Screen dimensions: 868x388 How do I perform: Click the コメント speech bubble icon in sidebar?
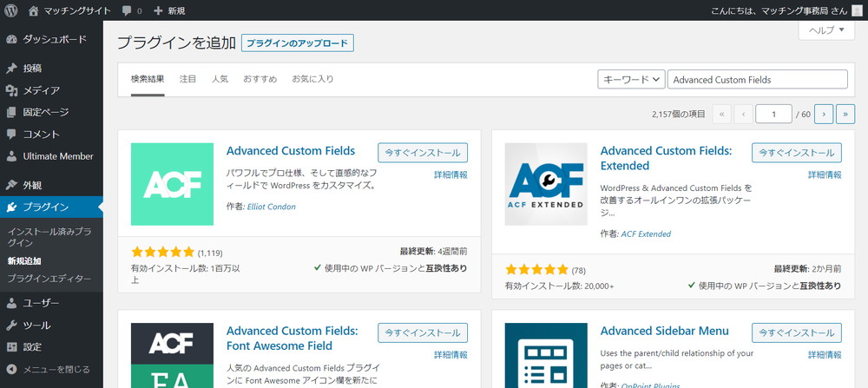(11, 135)
